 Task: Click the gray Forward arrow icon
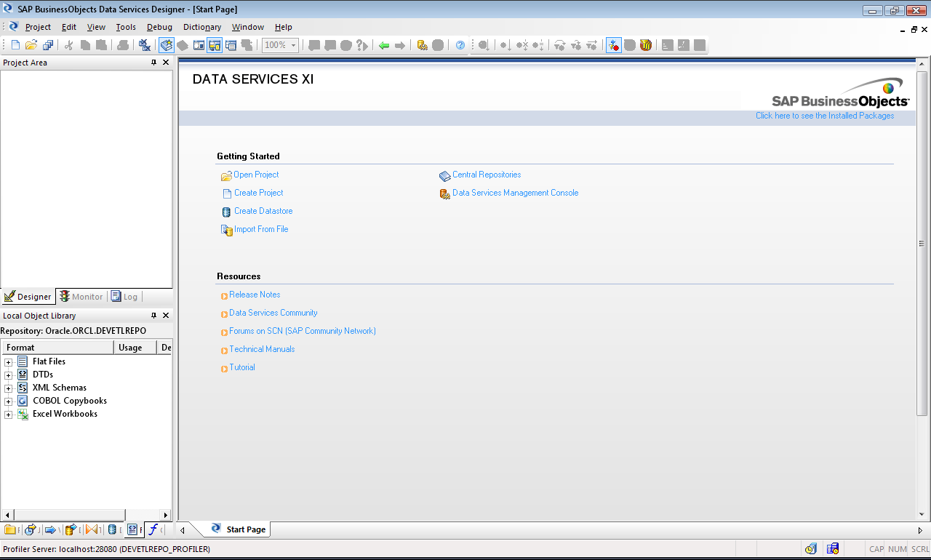tap(399, 45)
